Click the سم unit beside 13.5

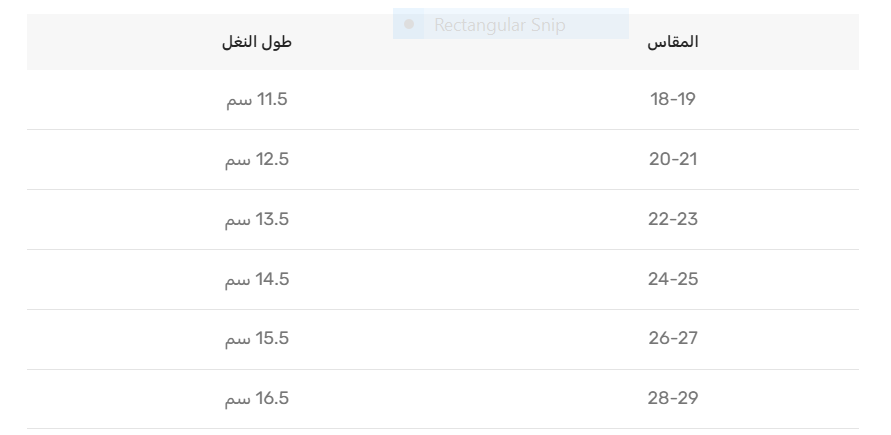pyautogui.click(x=236, y=221)
